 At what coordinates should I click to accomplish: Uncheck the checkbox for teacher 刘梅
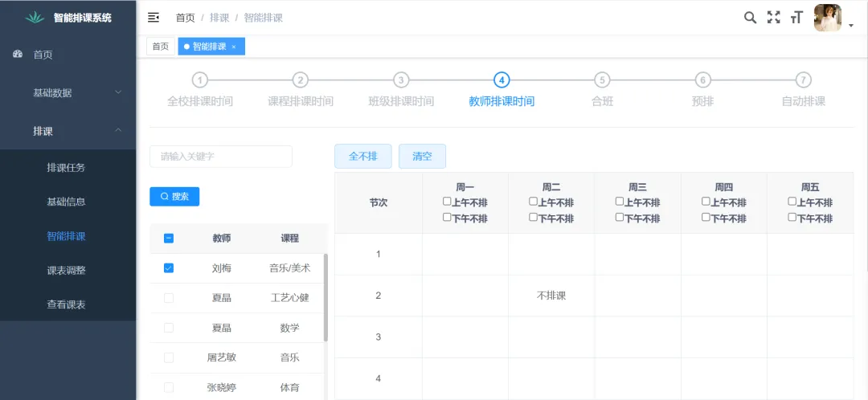coord(169,268)
